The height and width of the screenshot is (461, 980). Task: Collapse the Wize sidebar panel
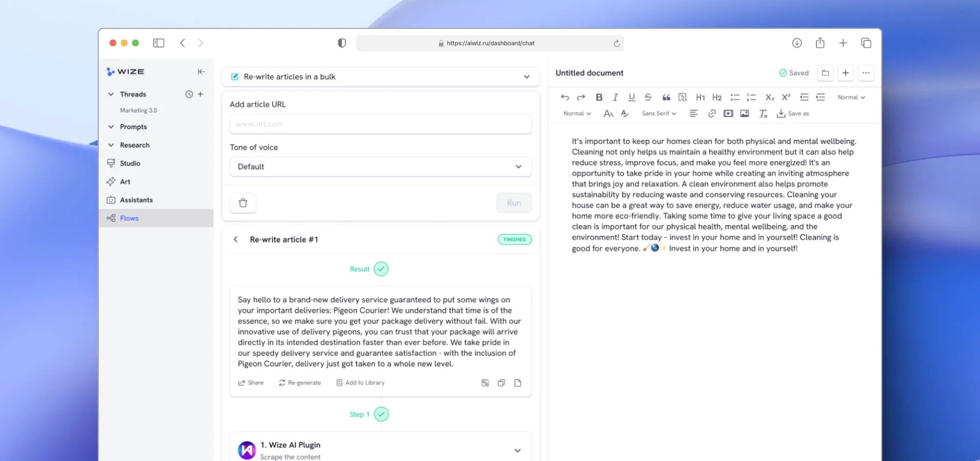(201, 72)
